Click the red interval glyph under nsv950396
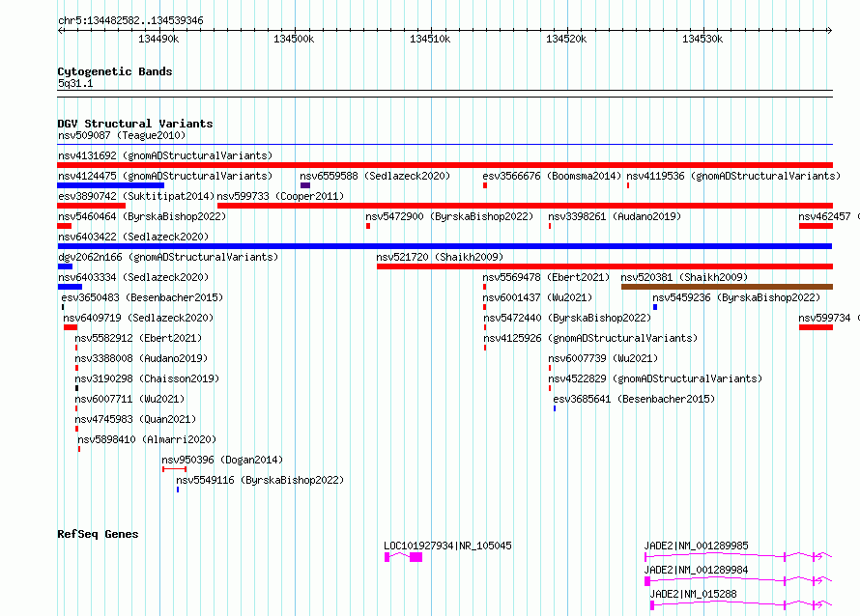 click(174, 469)
